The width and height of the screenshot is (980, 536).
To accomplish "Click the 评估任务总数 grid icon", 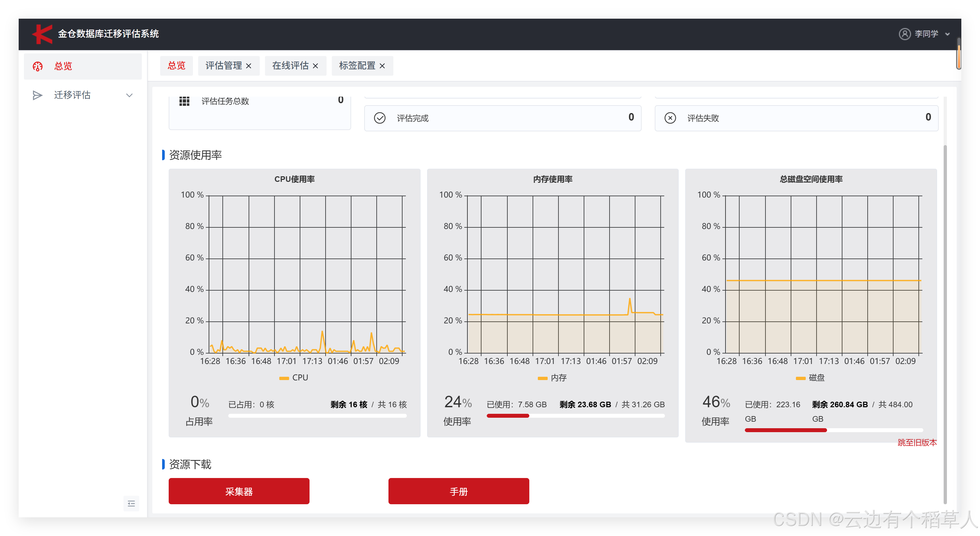I will pyautogui.click(x=184, y=101).
